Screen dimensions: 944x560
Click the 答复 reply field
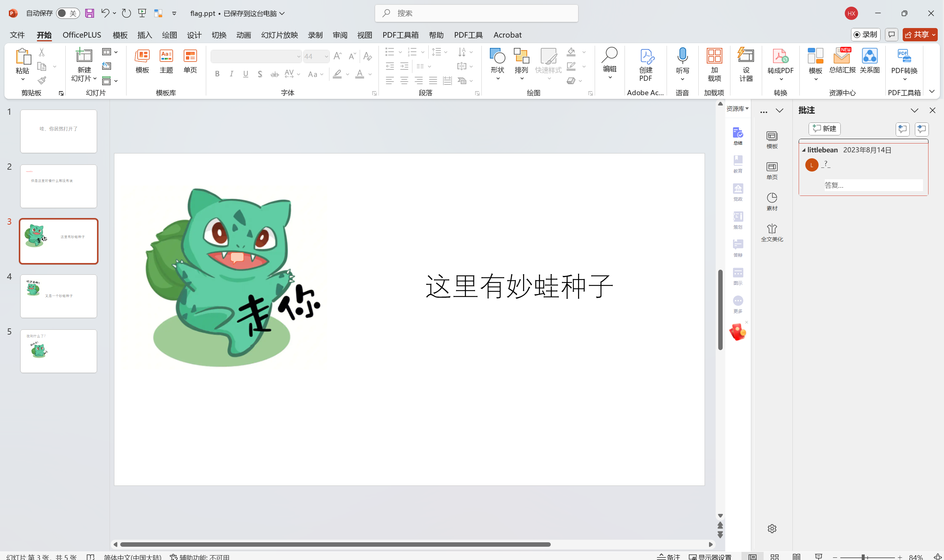[873, 185]
